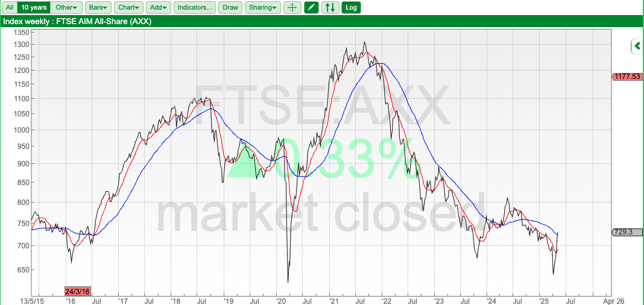Click the 1000 price axis label
The image size is (644, 305).
21,130
